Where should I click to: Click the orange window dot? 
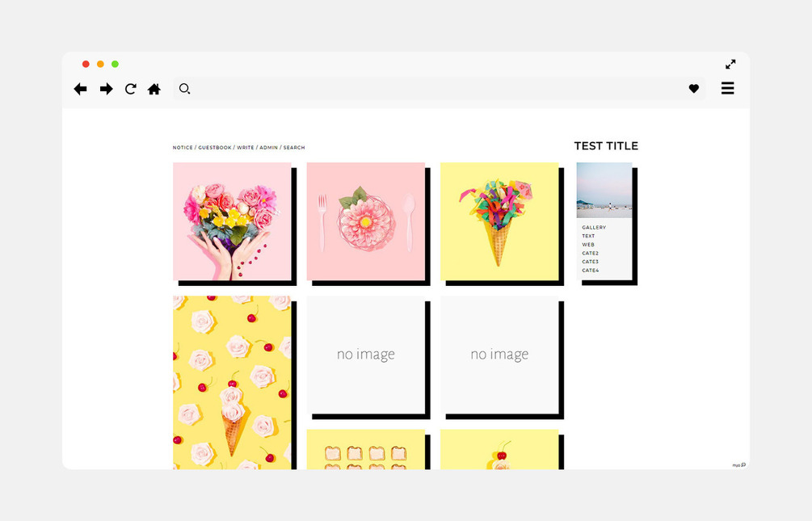point(100,65)
